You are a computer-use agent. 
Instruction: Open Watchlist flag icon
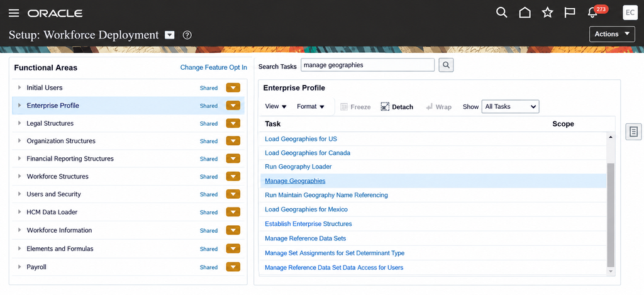coord(569,13)
